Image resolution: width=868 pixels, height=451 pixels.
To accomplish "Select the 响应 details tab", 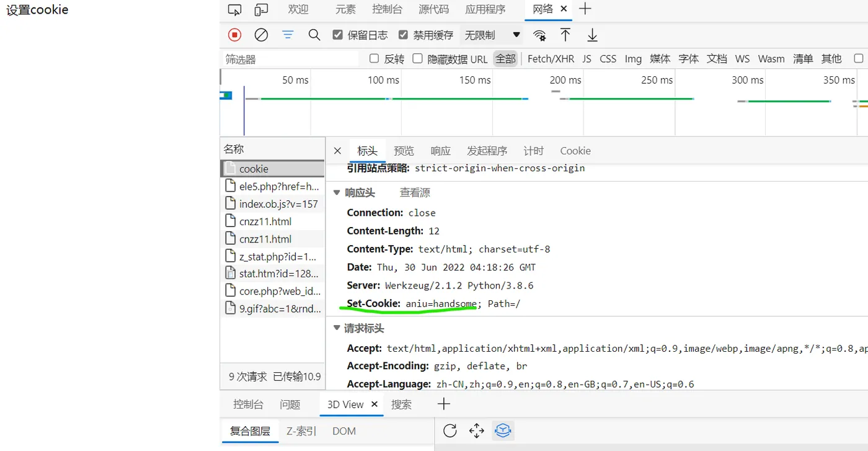I will click(440, 151).
